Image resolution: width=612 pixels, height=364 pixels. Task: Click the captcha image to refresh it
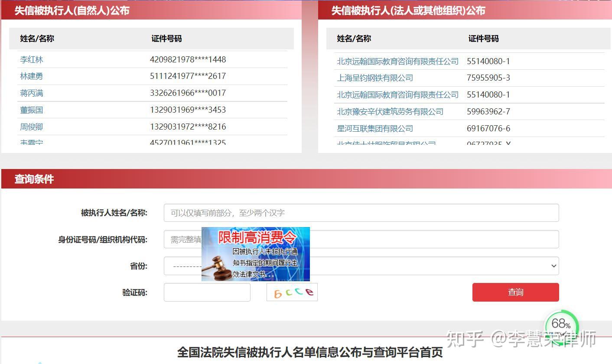click(x=292, y=292)
